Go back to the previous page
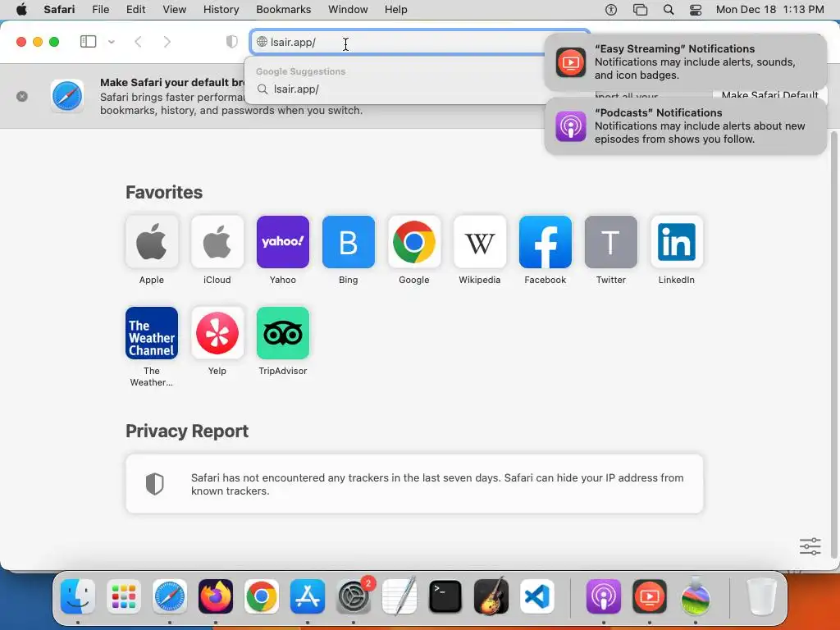Viewport: 840px width, 630px height. pos(138,42)
